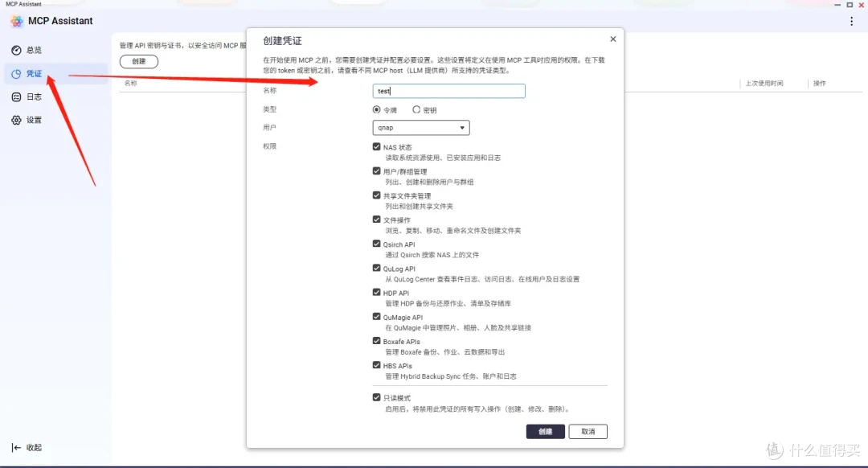The image size is (868, 468).
Task: Toggle the QuMagie API checkbox
Action: 376,317
